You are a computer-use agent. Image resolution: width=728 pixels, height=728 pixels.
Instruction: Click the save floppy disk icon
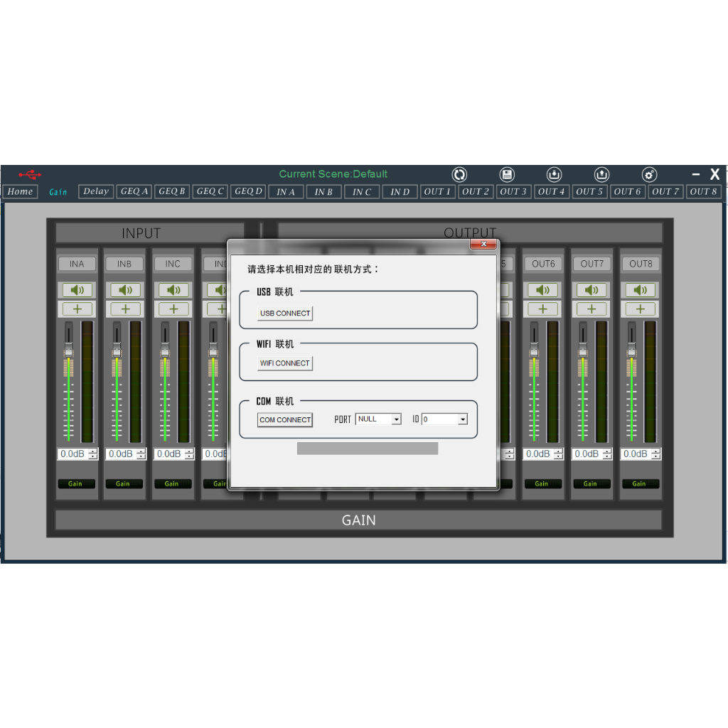(507, 175)
